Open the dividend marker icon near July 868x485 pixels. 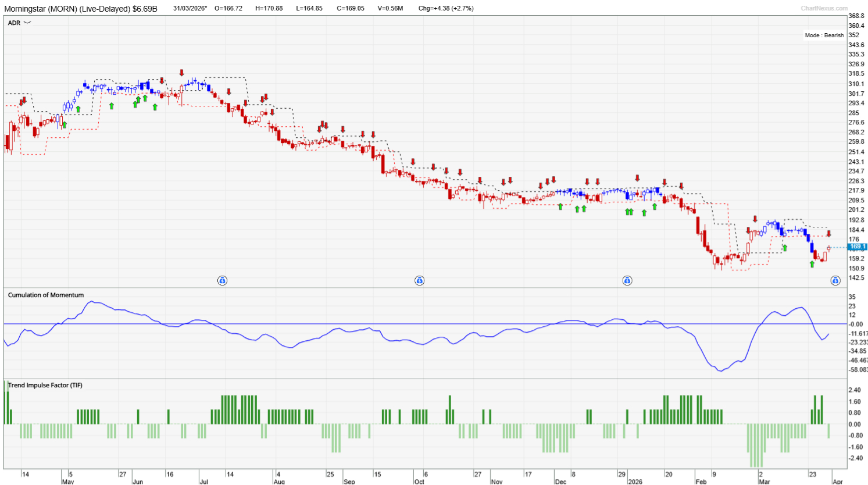(x=222, y=281)
